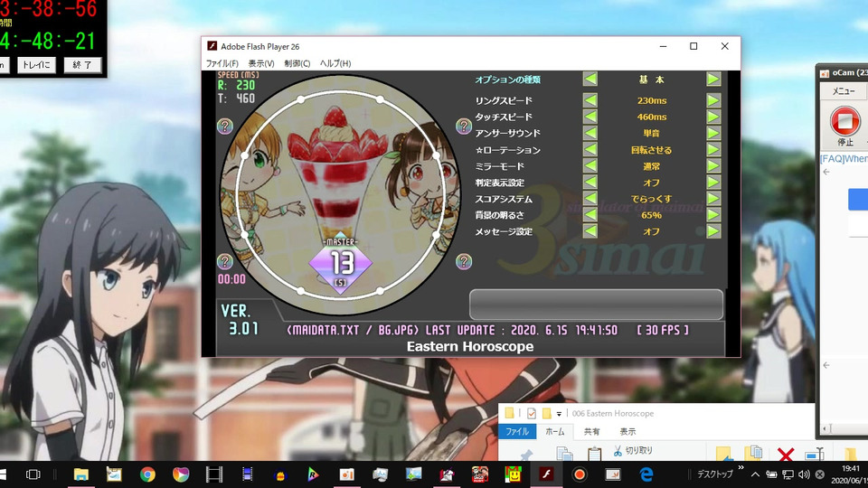868x488 pixels.
Task: Click the pin to quick access icon
Action: [x=524, y=455]
